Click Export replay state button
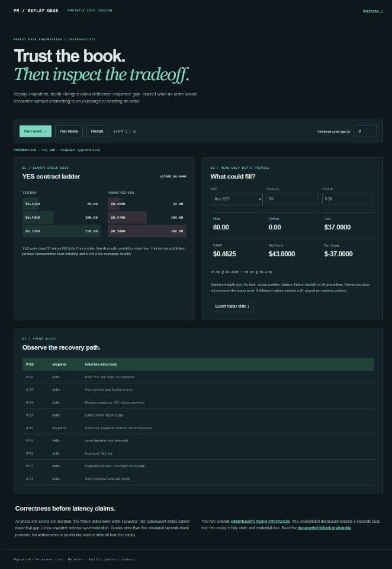 tap(232, 306)
